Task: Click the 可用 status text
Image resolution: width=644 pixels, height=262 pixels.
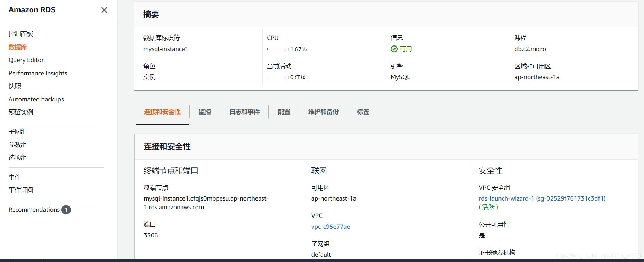Action: click(x=406, y=49)
